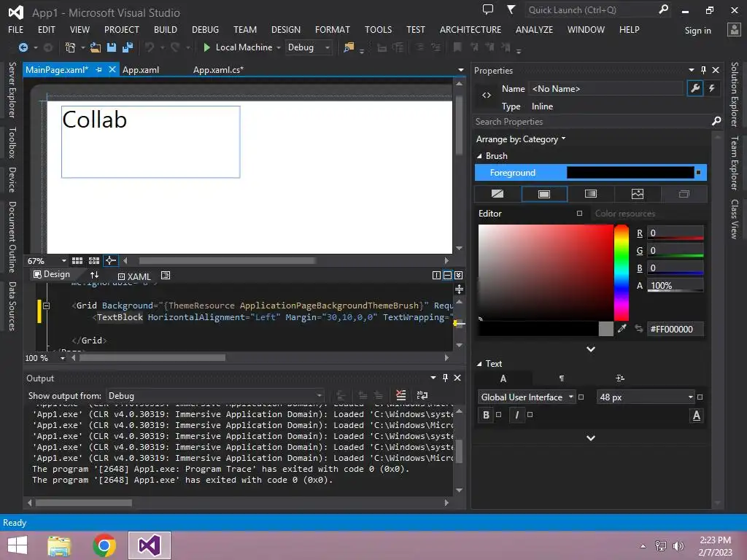Open the Paragraph text properties tab

pyautogui.click(x=561, y=378)
